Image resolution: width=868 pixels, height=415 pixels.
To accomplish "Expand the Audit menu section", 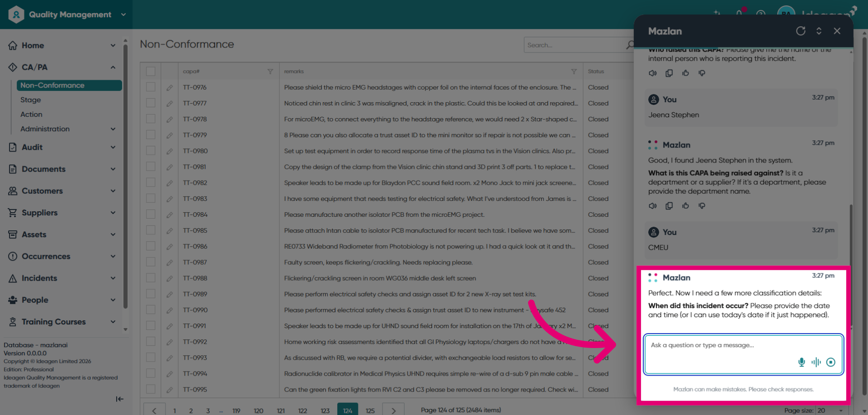I will coord(113,147).
